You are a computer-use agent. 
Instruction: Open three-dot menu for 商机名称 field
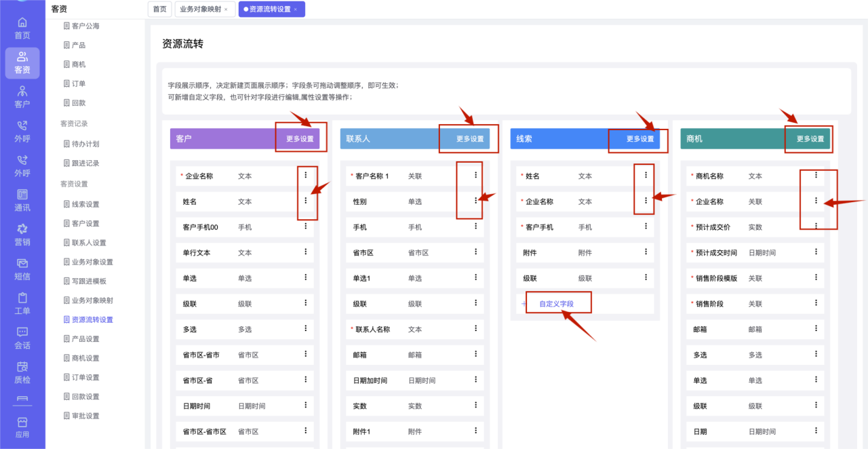click(x=816, y=175)
